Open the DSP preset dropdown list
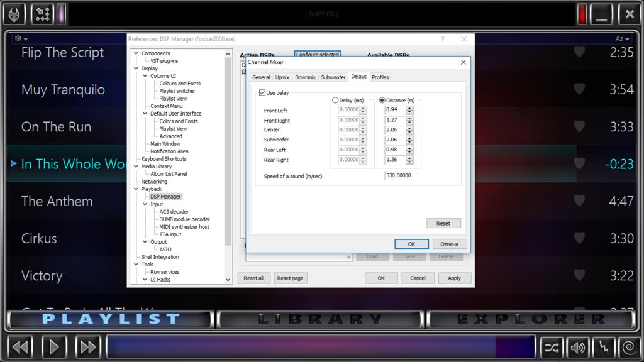Image resolution: width=644 pixels, height=362 pixels. (x=349, y=256)
